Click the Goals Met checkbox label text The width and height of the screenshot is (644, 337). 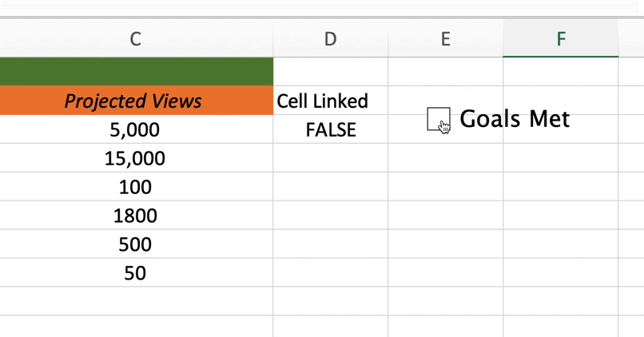point(515,119)
